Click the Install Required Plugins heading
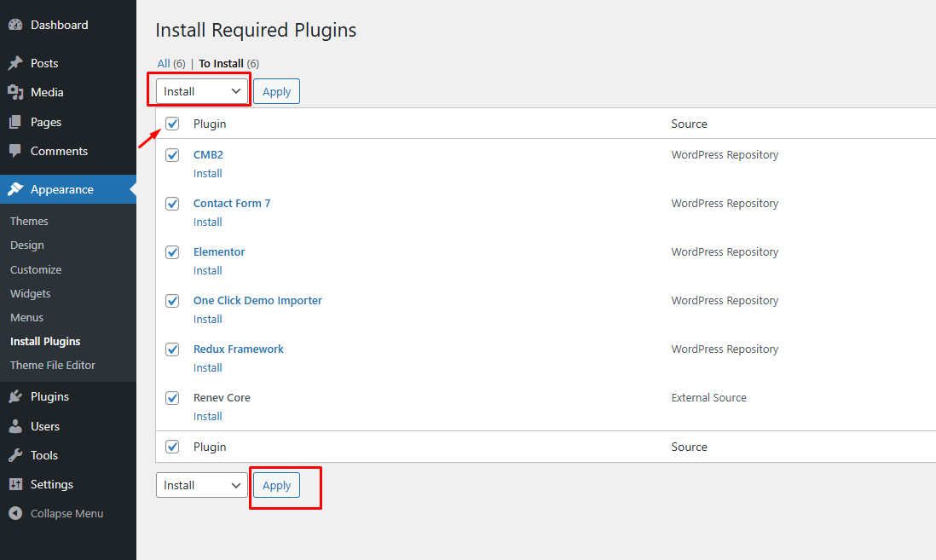Viewport: 936px width, 560px height. click(256, 30)
